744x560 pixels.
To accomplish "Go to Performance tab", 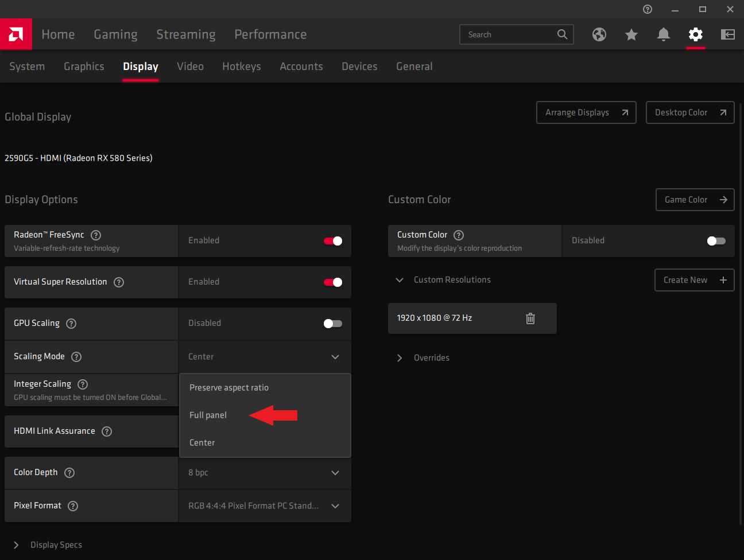I will 270,34.
